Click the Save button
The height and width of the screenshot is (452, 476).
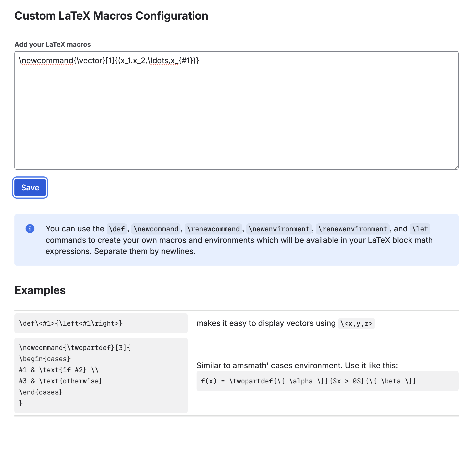point(30,188)
